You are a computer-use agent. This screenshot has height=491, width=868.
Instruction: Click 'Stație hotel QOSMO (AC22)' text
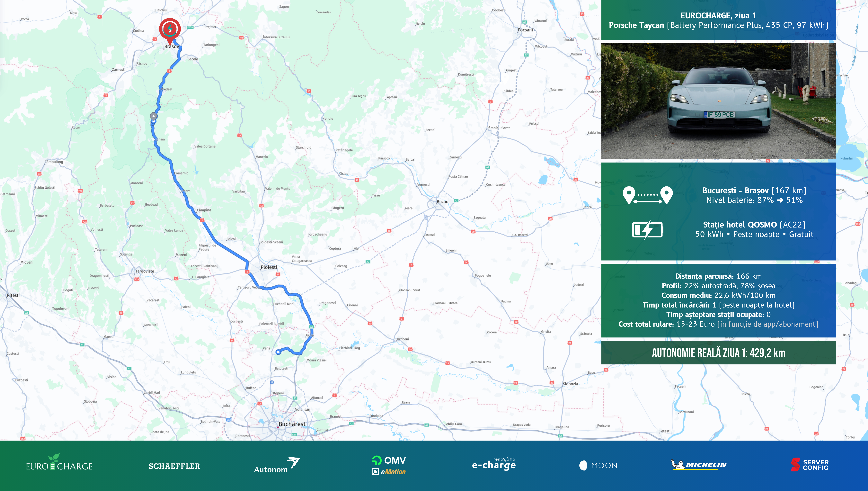pos(754,225)
